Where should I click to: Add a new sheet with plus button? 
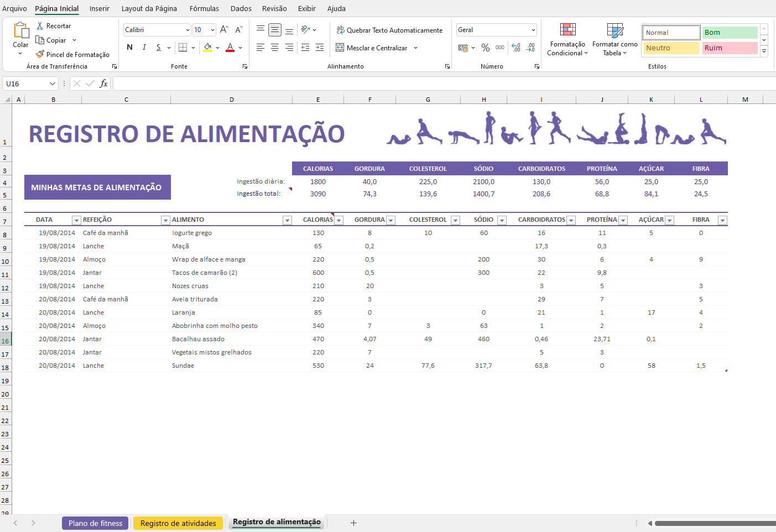click(353, 523)
